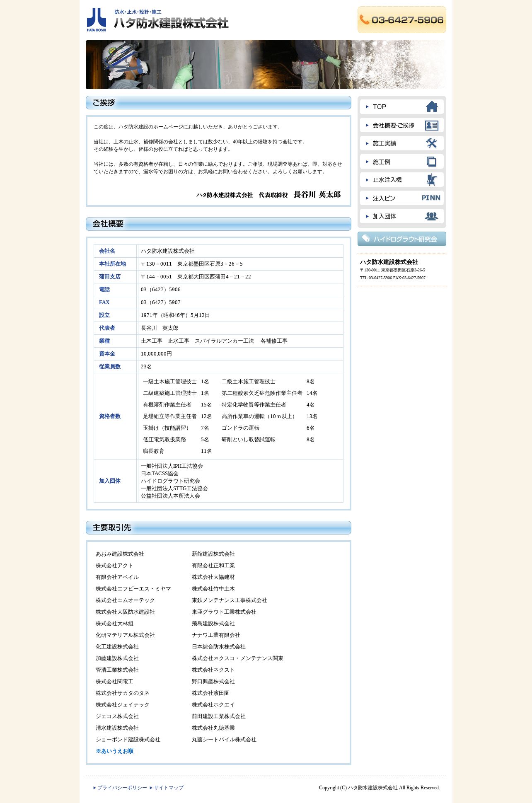This screenshot has height=803, width=532.
Task: Click sidebar TEL:03-6427-5906 FAX line
Action: 393,278
